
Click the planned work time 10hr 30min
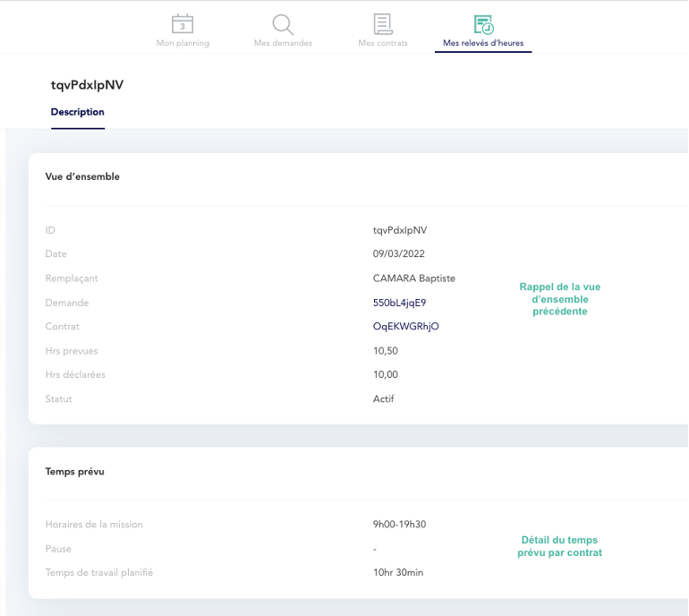(x=398, y=573)
